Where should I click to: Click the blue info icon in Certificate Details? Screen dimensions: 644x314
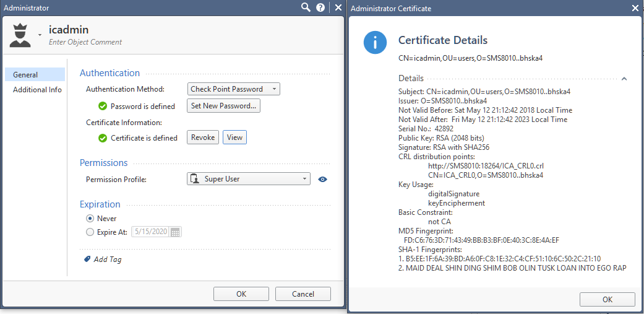coord(375,42)
